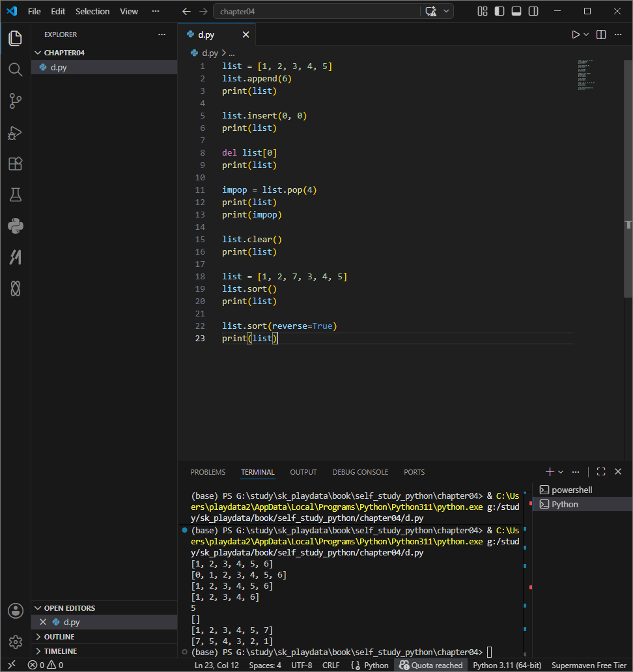Select the Python terminal instance
The width and height of the screenshot is (633, 672).
click(x=582, y=505)
